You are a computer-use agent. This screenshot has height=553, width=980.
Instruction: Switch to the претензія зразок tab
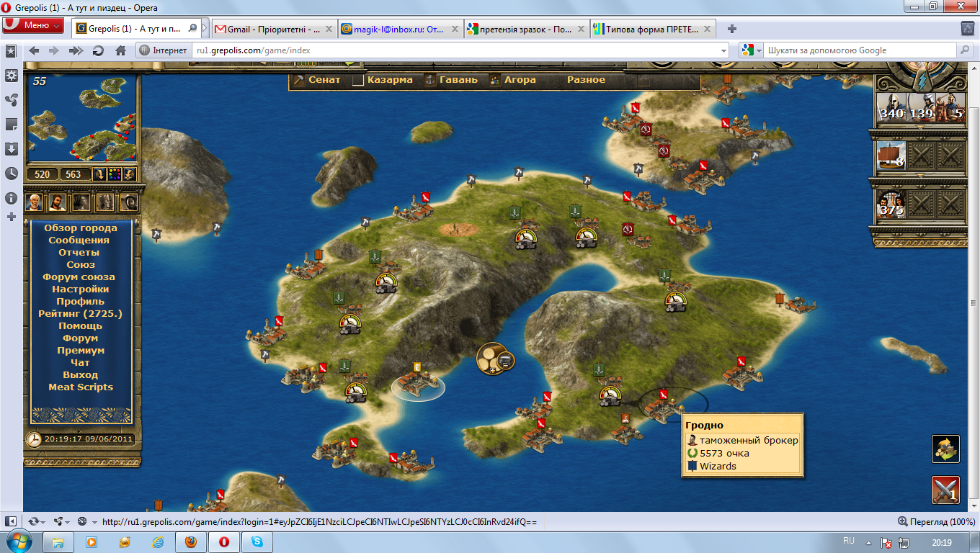click(x=526, y=29)
